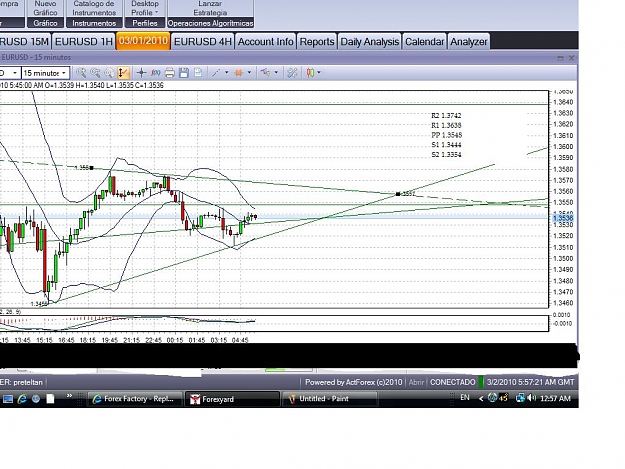Click the document template icon
625x469 pixels.
tap(198, 73)
